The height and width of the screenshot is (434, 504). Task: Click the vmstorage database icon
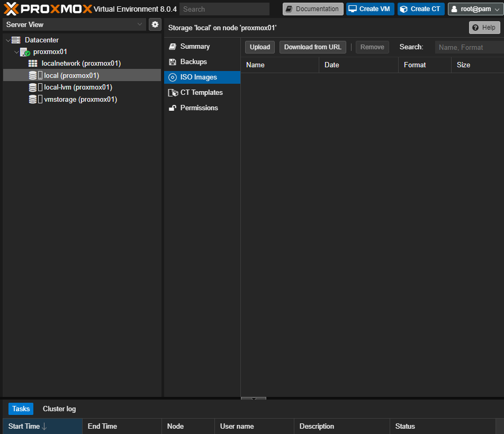[33, 100]
